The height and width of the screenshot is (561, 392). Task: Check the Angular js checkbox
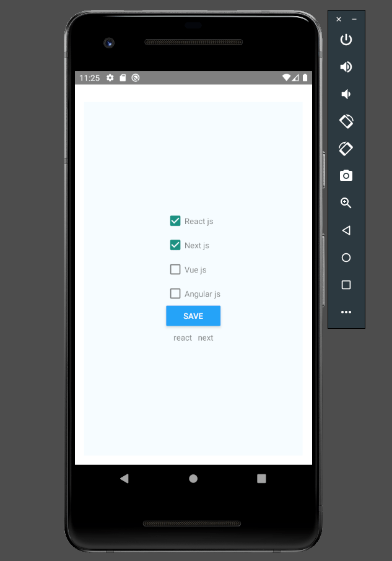pos(175,294)
